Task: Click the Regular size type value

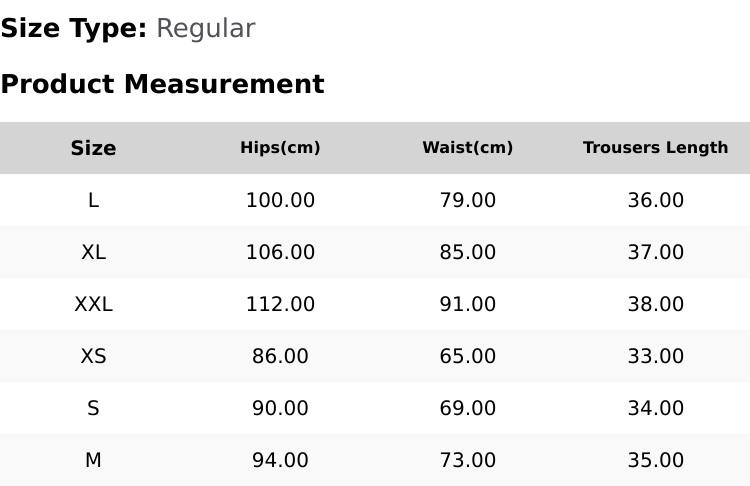Action: pyautogui.click(x=206, y=28)
